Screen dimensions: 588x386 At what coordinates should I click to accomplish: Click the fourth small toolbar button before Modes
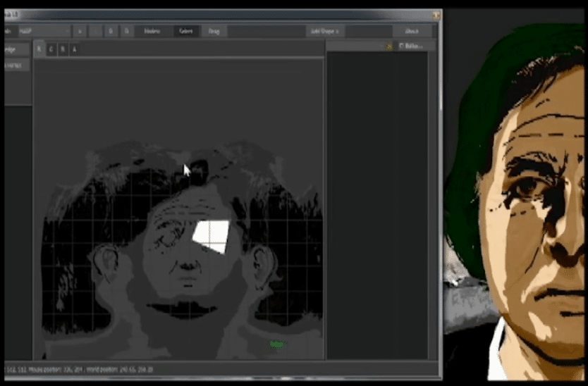pyautogui.click(x=125, y=31)
